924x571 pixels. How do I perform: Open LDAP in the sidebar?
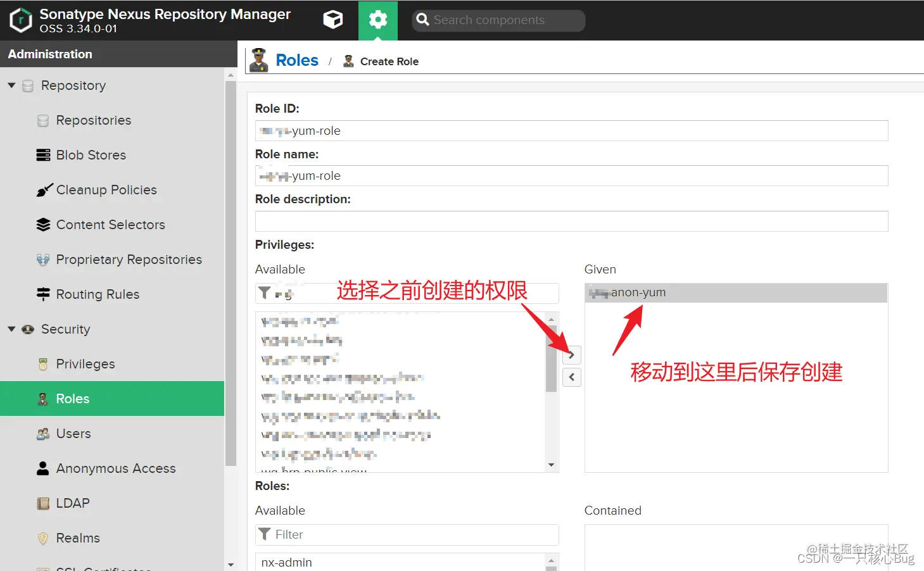tap(73, 503)
